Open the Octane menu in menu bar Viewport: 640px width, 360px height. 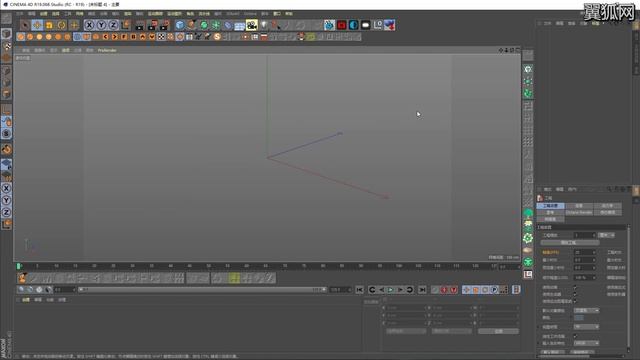(x=250, y=14)
